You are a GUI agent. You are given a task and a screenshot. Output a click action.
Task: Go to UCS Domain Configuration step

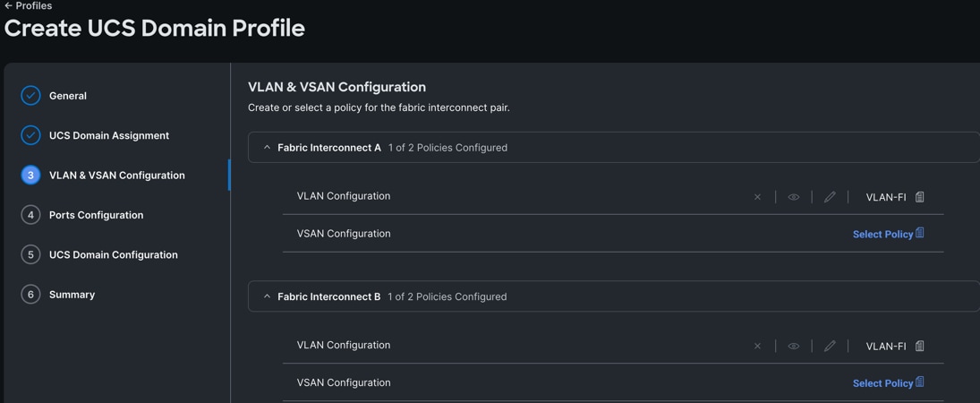[113, 254]
